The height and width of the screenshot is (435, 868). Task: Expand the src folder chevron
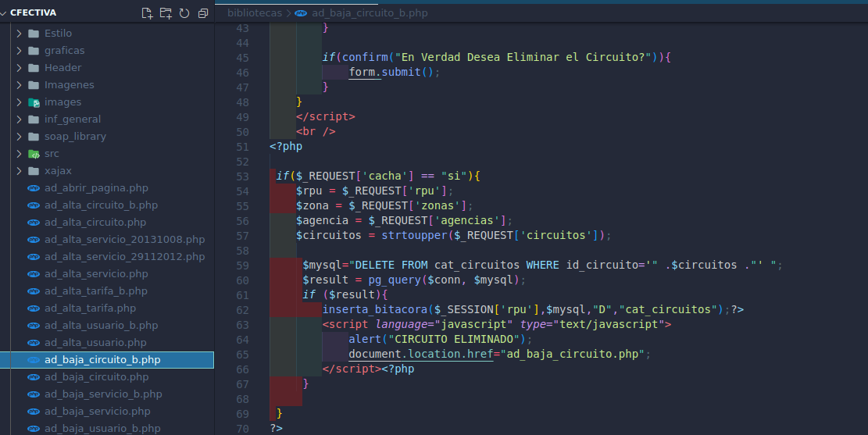(x=20, y=153)
